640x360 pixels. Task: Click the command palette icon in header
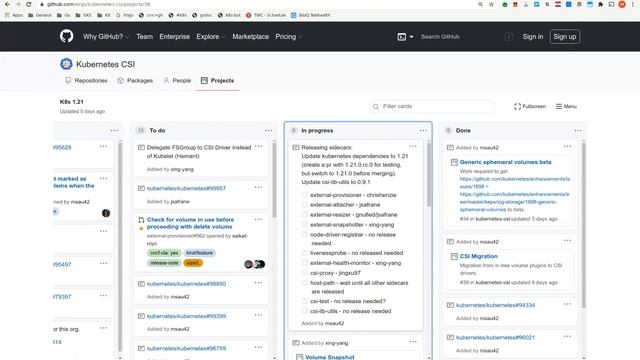[402, 37]
